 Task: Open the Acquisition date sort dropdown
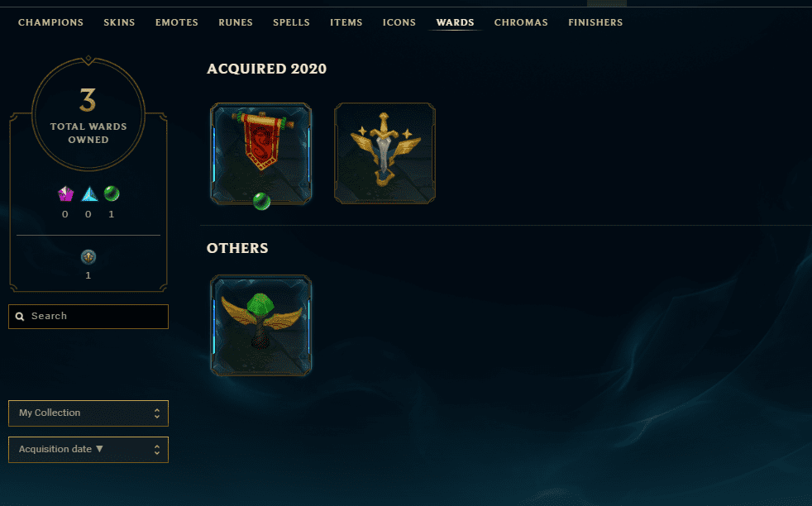pyautogui.click(x=88, y=450)
